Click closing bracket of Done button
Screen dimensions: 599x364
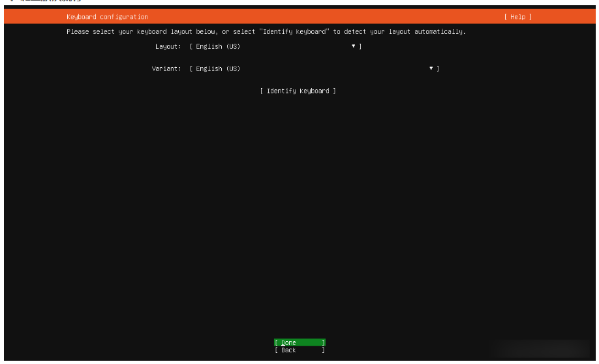coord(323,342)
